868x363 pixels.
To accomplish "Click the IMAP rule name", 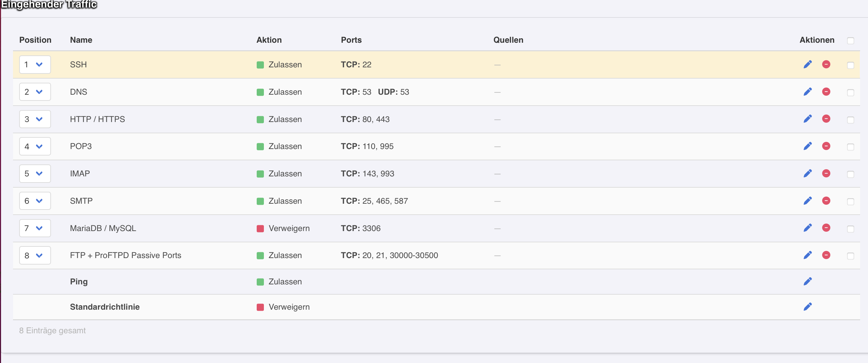I will 80,174.
